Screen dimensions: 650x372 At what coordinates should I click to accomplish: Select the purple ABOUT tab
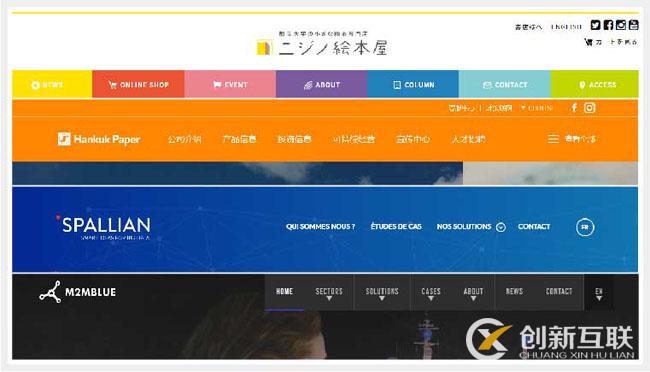[322, 84]
